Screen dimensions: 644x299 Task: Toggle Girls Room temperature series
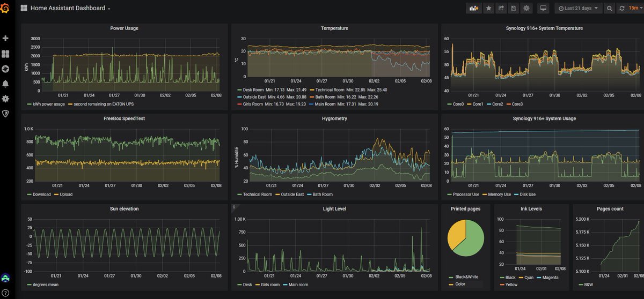tap(254, 104)
